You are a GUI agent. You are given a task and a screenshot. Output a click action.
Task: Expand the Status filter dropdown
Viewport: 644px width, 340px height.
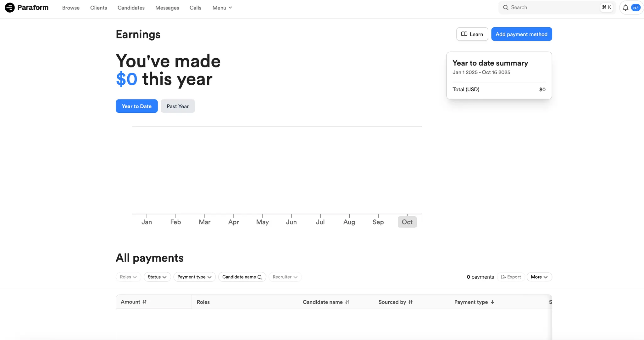point(157,277)
